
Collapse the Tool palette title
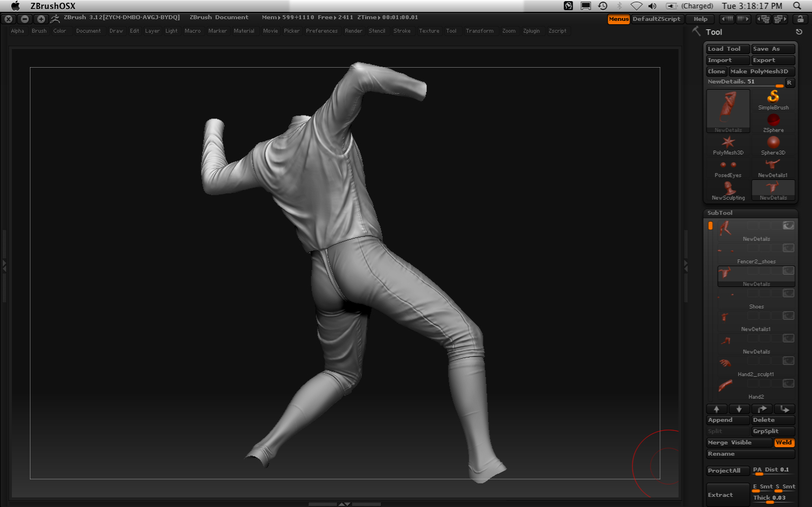pos(714,32)
